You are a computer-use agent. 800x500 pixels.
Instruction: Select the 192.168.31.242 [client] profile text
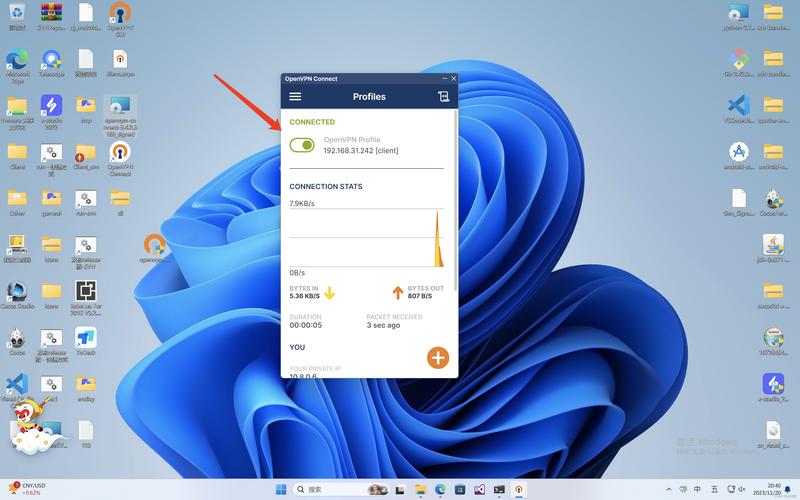tap(361, 151)
